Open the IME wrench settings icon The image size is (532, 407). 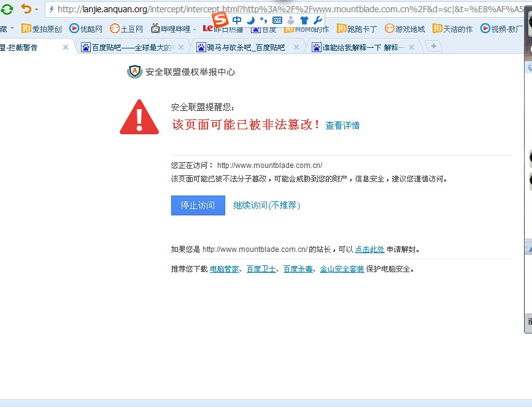318,21
